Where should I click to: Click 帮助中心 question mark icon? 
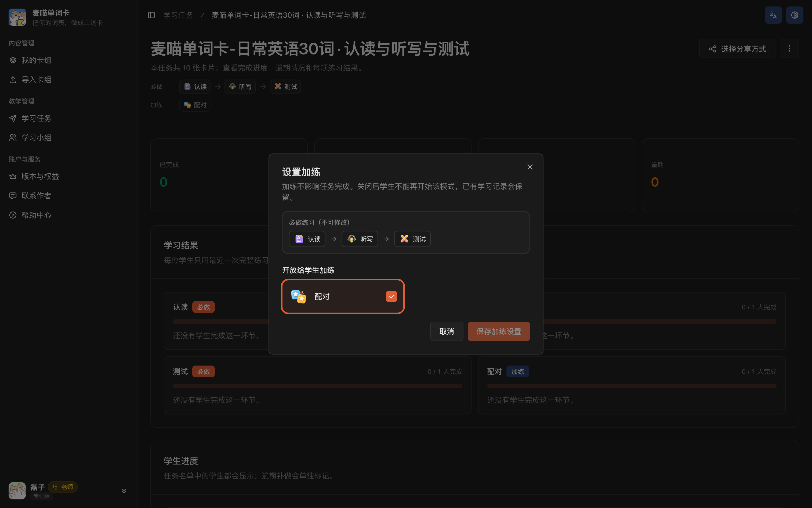pyautogui.click(x=13, y=215)
